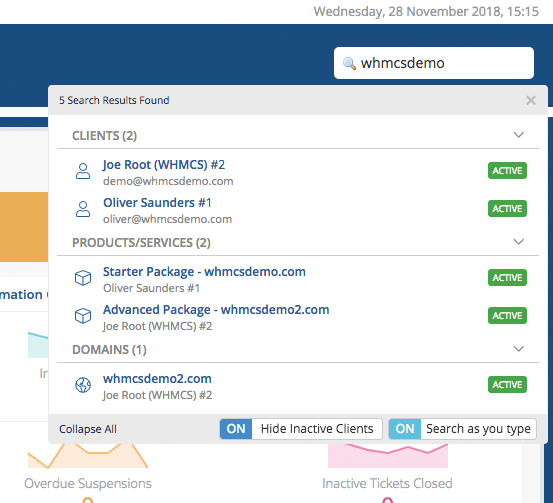Screen dimensions: 553x503
Task: Click Overdue Suspensions label
Action: click(x=88, y=483)
